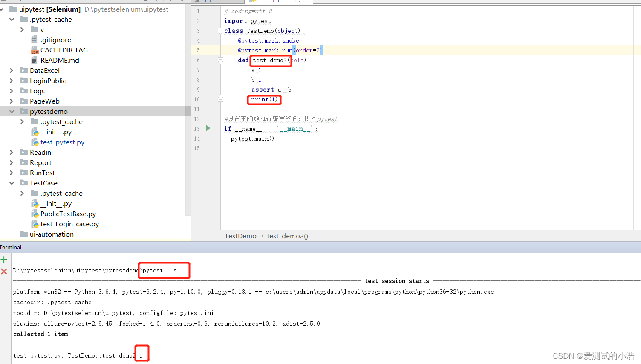Click the test_pytest.py Python file icon
Screen dimensions: 641x364
tap(35, 142)
